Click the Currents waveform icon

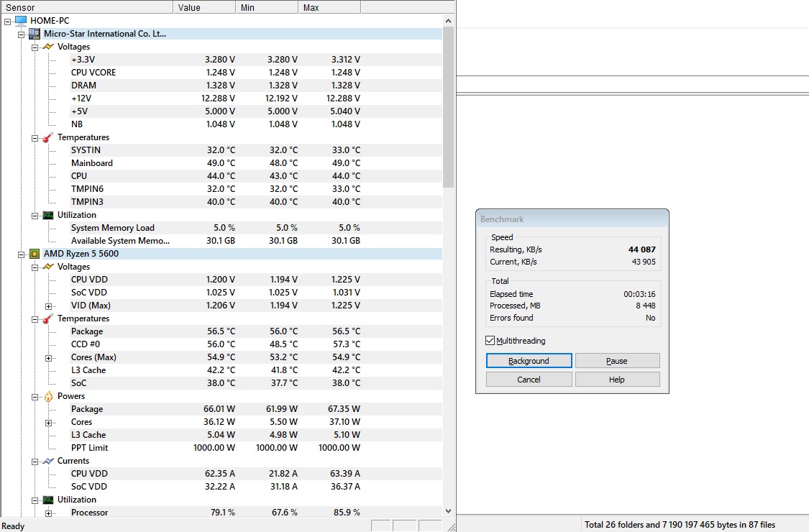[x=48, y=461]
